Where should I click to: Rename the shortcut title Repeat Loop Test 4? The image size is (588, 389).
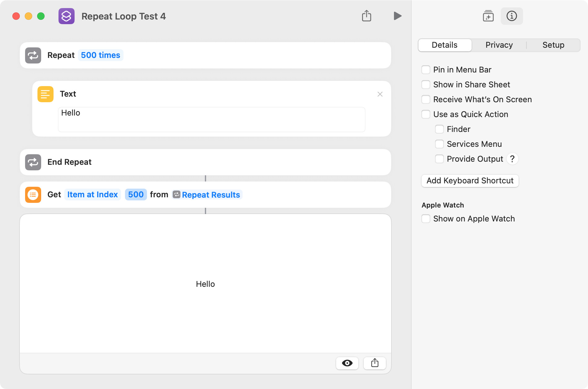[x=123, y=16]
